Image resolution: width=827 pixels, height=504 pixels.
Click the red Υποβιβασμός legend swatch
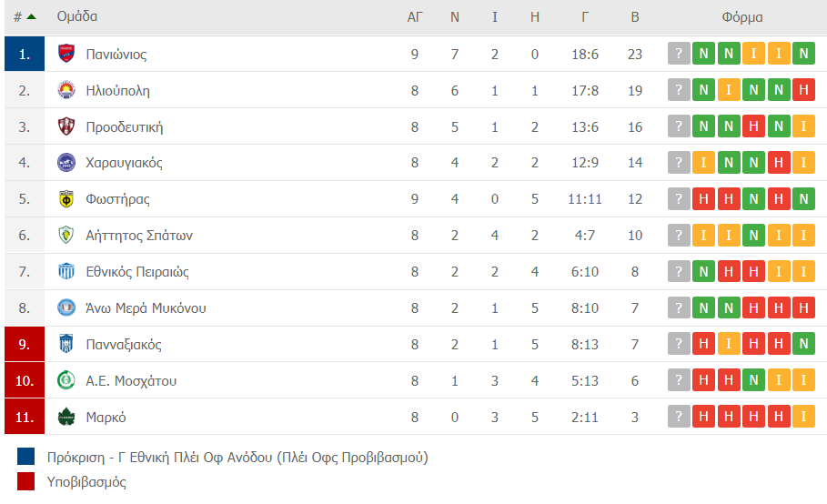tap(25, 481)
